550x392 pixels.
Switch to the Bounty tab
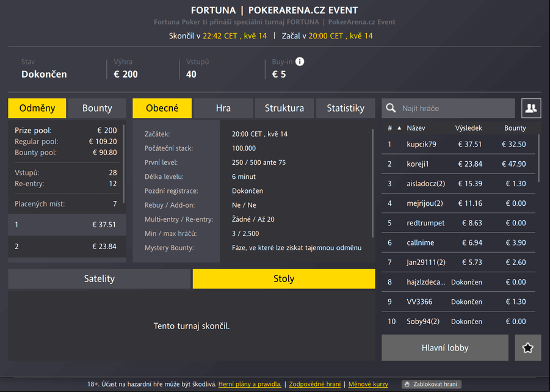[x=97, y=108]
